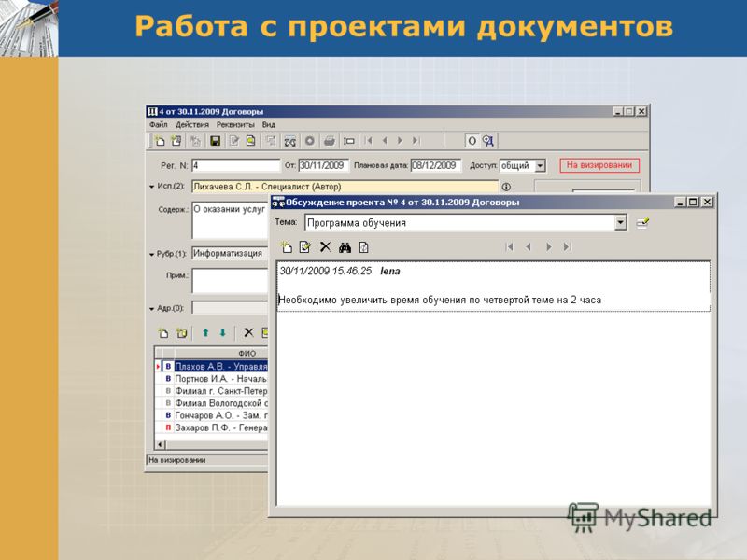Go to next message in discussion window

pyautogui.click(x=548, y=246)
